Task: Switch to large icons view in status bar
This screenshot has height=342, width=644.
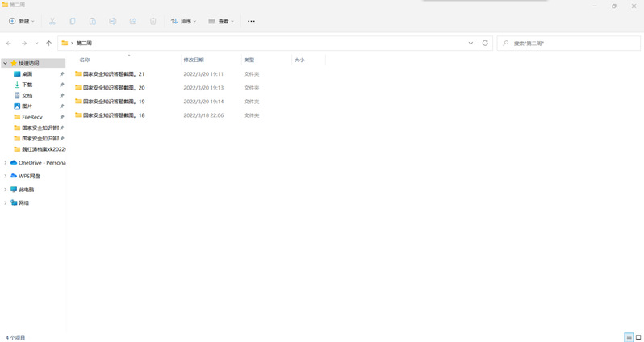Action: (638, 337)
